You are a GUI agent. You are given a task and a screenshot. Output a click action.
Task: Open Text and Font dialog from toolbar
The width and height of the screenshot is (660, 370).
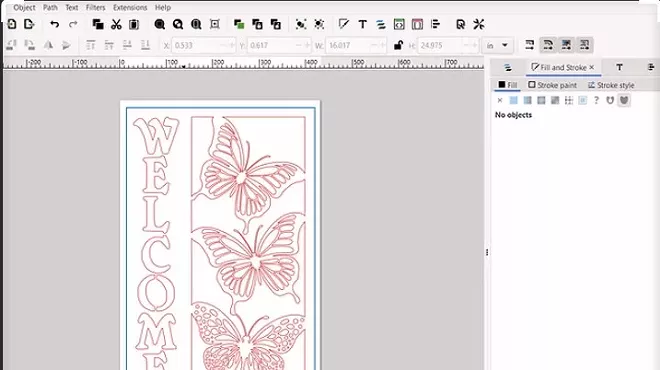pyautogui.click(x=362, y=24)
